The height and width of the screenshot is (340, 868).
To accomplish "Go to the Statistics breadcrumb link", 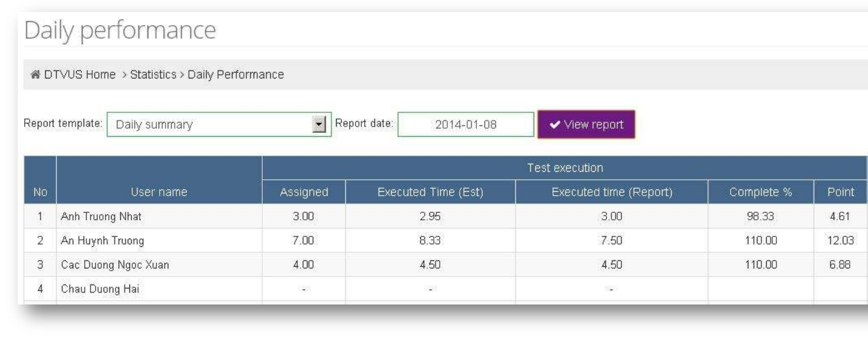I will pyautogui.click(x=153, y=75).
